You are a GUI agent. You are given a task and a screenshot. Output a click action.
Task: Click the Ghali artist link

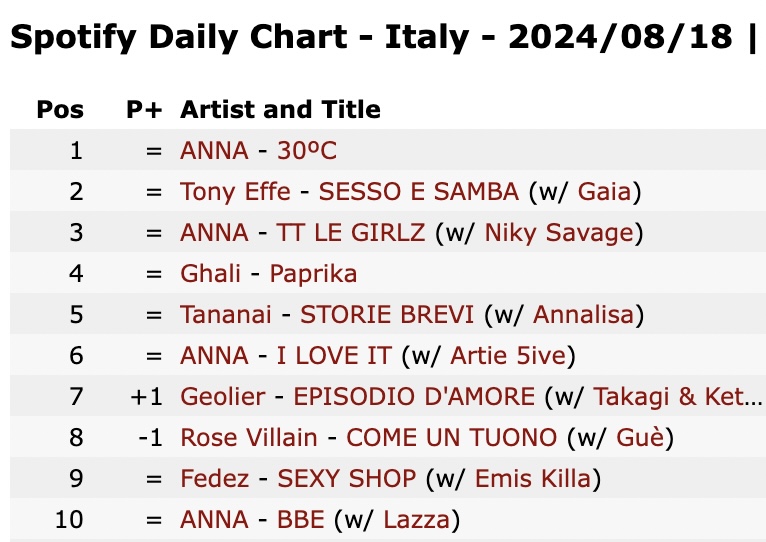click(x=210, y=273)
